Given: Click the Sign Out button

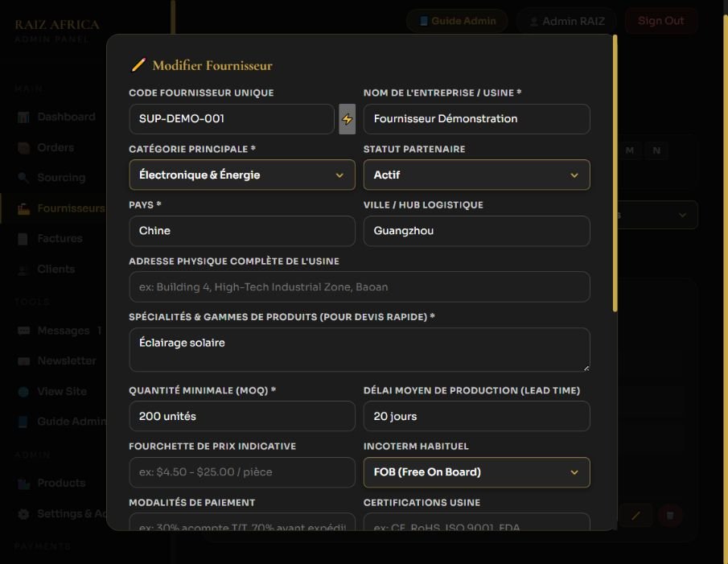Looking at the screenshot, I should click(x=660, y=21).
